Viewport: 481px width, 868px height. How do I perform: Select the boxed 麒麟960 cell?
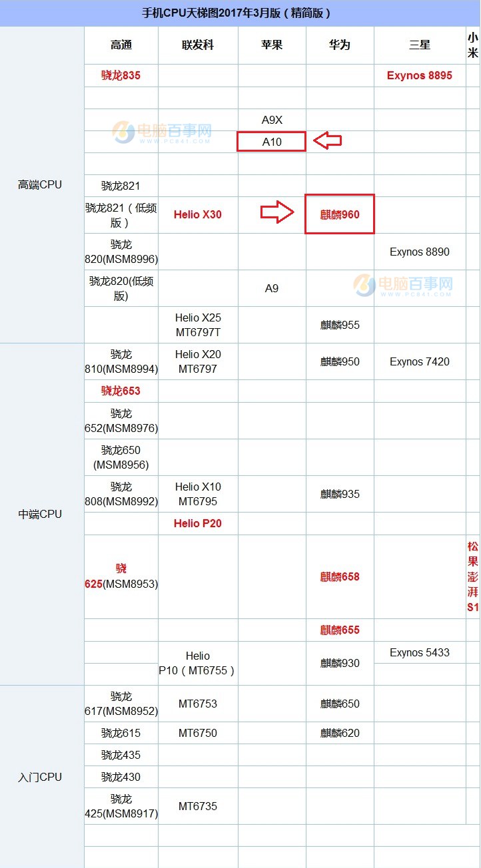point(340,214)
